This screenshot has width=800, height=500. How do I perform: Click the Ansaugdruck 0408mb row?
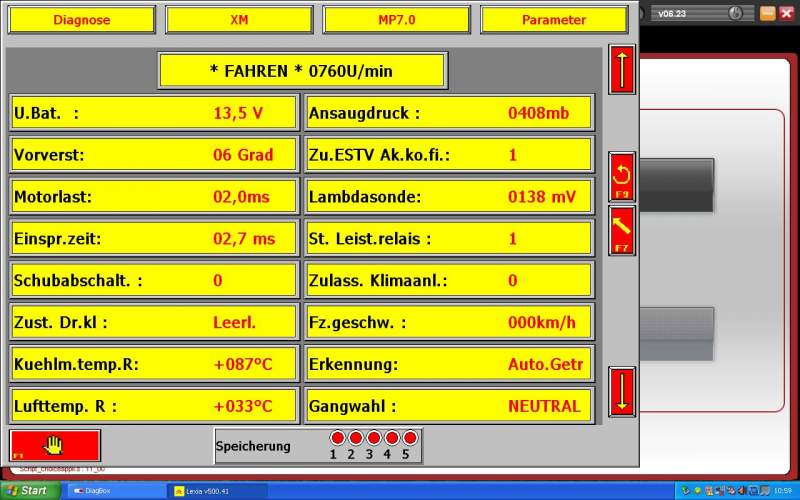pyautogui.click(x=449, y=113)
